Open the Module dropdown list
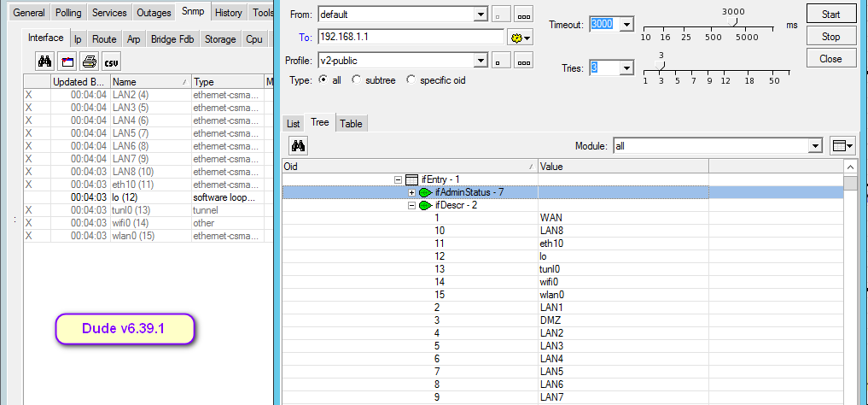This screenshot has width=868, height=405. (815, 146)
